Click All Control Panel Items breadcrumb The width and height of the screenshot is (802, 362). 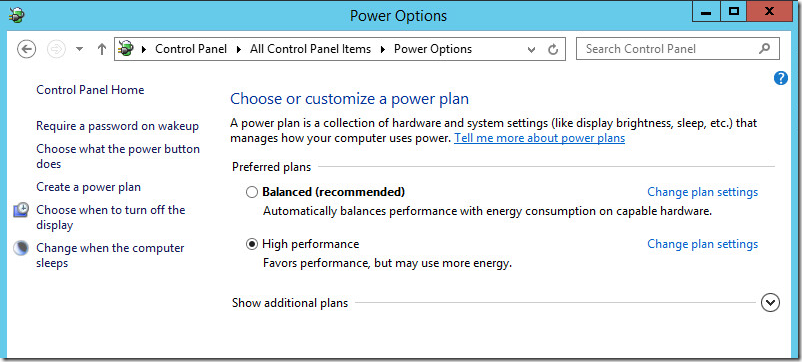click(310, 49)
